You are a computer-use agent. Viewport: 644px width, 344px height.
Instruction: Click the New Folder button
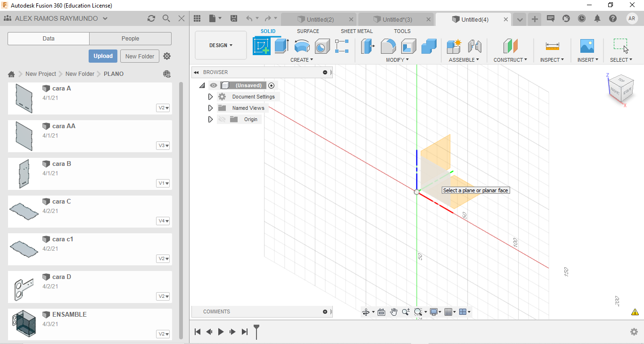click(140, 56)
